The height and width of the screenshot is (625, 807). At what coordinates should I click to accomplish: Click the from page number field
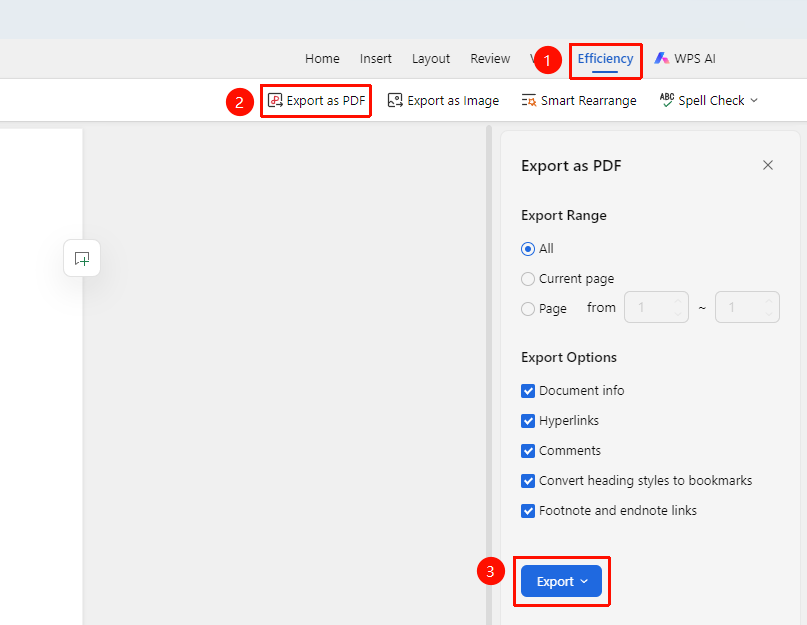pyautogui.click(x=656, y=307)
